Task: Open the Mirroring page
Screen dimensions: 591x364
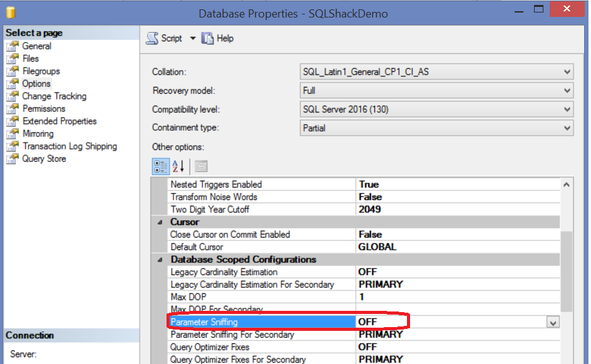Action: tap(38, 133)
